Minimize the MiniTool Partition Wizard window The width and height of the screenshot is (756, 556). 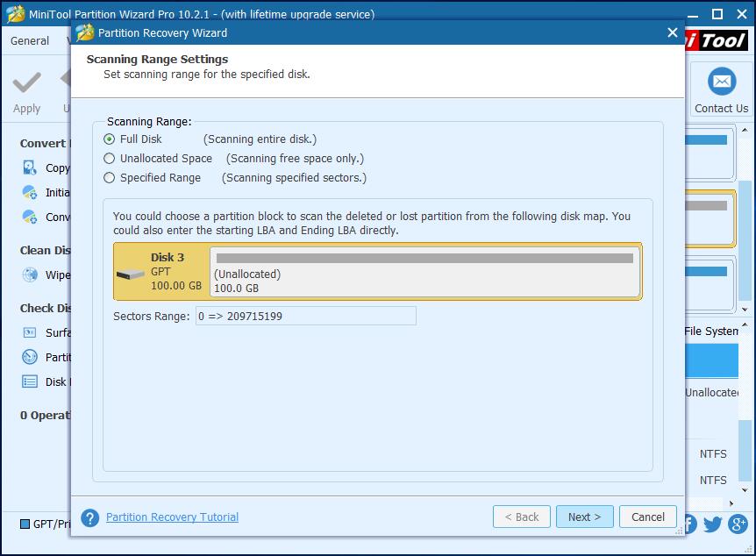(x=693, y=15)
